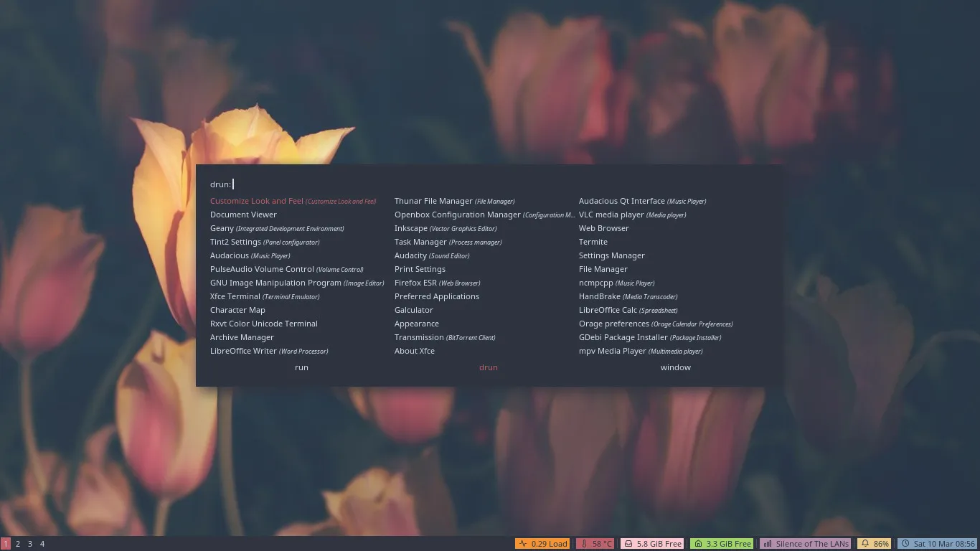Click the 86% bell volume indicator
The image size is (980, 551).
tap(875, 544)
